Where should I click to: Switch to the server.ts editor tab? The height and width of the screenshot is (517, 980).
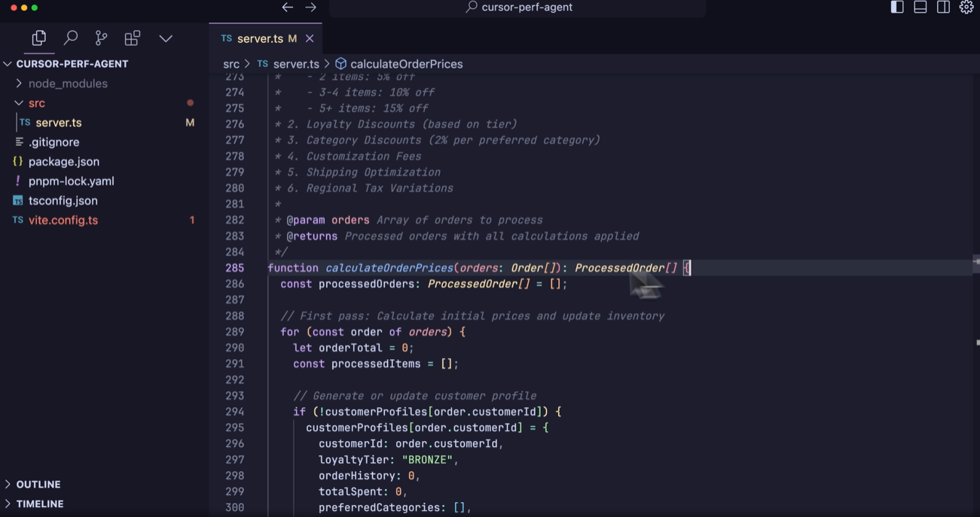click(260, 38)
